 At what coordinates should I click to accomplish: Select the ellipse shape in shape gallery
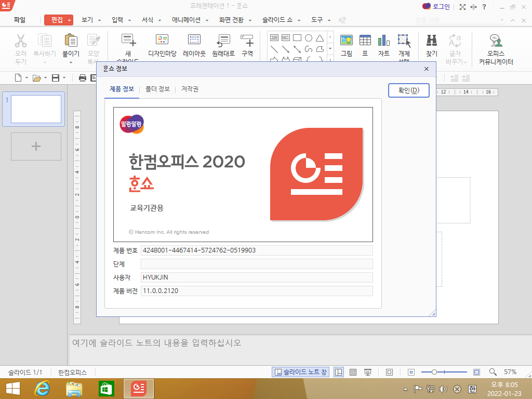click(x=309, y=37)
